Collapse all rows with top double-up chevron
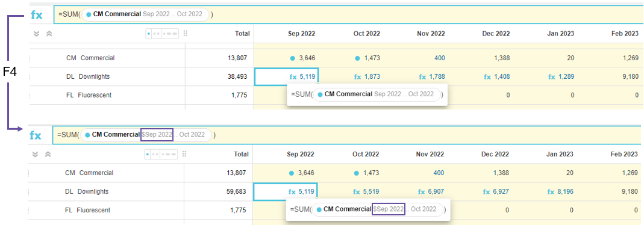 49,34
